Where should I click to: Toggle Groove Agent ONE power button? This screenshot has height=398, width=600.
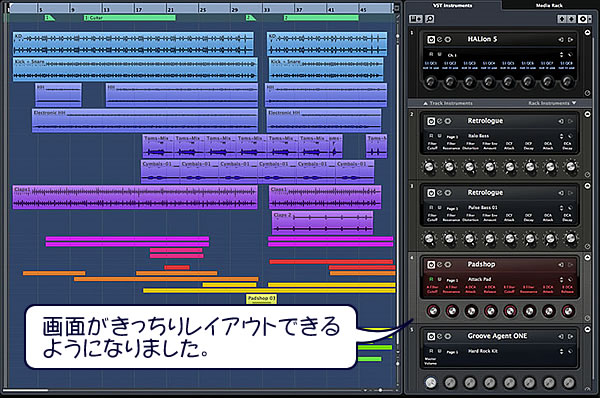tap(431, 336)
